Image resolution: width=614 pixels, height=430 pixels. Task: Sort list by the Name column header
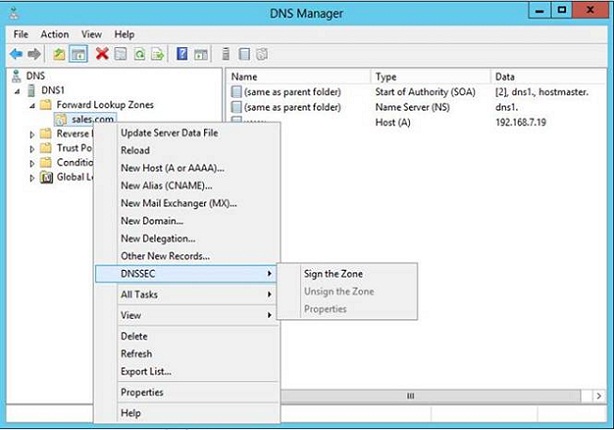[298, 77]
